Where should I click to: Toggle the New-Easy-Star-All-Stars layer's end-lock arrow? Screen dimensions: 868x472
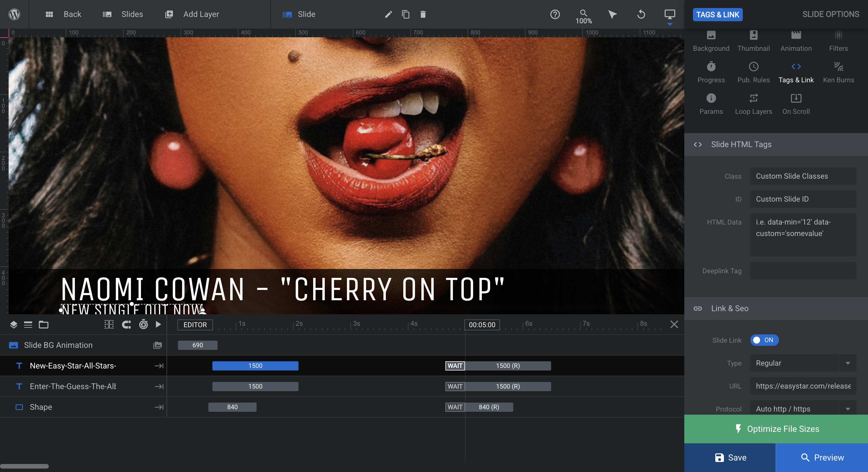pos(159,366)
